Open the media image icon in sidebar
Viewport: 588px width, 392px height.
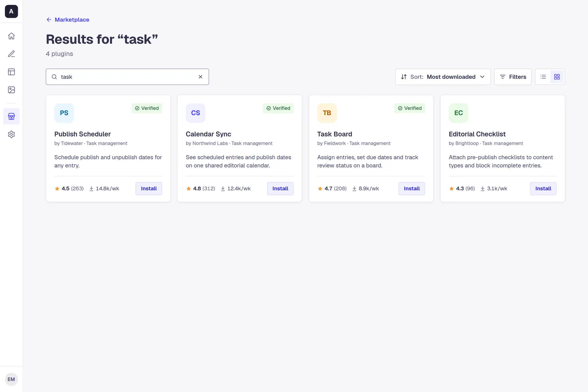11,90
